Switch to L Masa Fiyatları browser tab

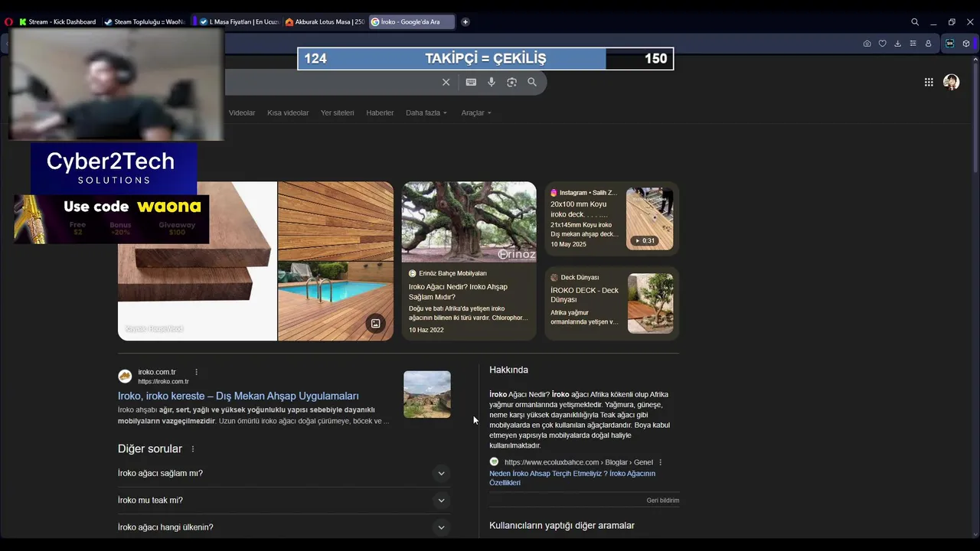240,21
